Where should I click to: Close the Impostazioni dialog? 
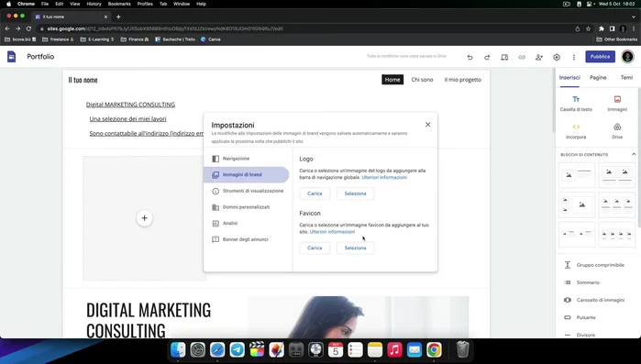[x=427, y=125]
